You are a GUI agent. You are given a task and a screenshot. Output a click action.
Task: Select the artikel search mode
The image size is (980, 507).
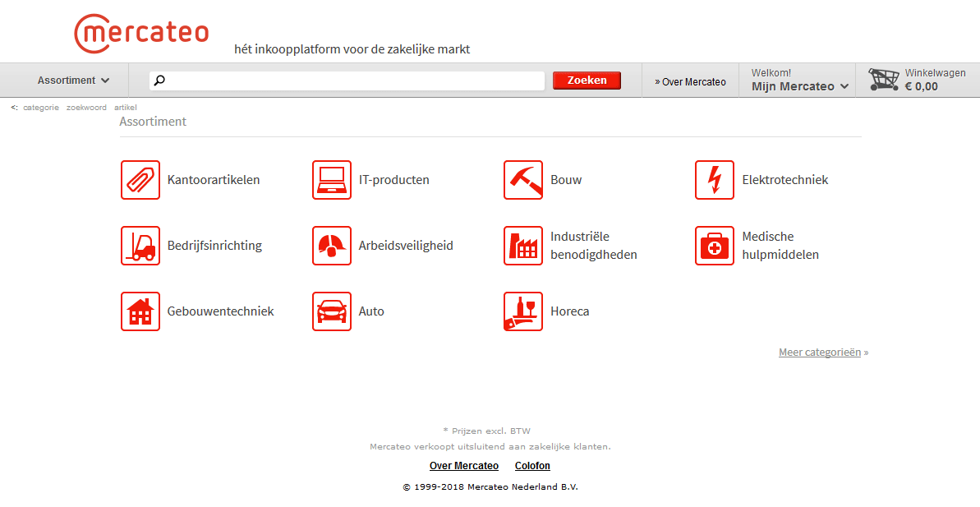click(x=126, y=108)
